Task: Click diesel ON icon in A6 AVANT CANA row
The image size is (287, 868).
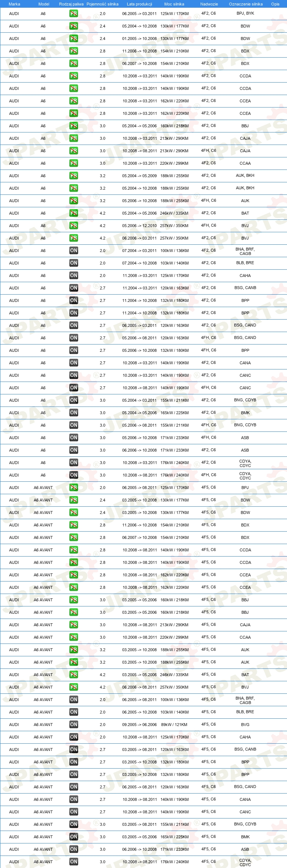Action: pos(74,799)
